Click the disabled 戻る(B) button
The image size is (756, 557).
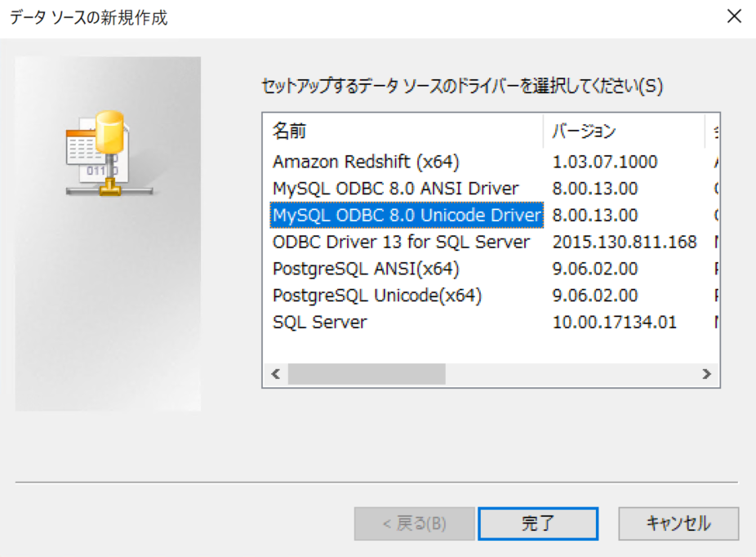coord(414,524)
